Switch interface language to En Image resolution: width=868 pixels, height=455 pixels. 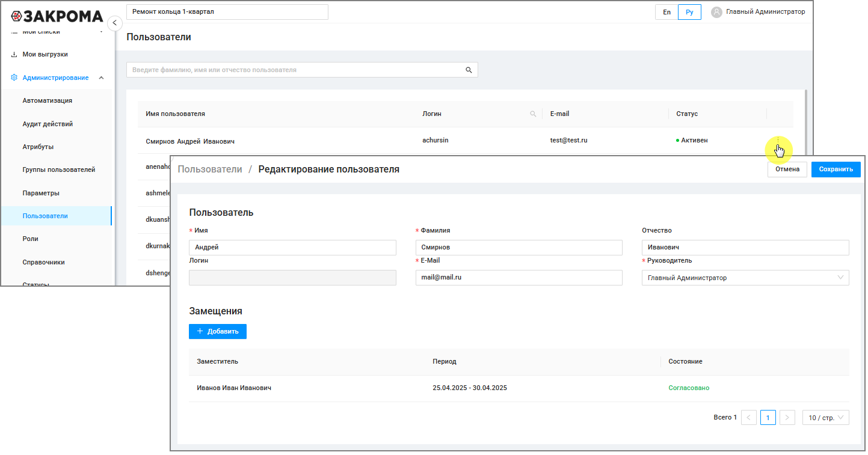pyautogui.click(x=666, y=12)
